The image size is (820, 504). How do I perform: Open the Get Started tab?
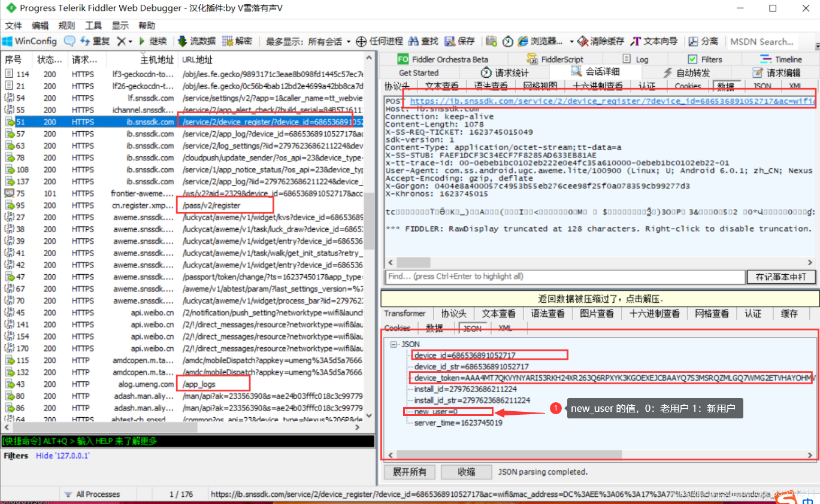pyautogui.click(x=419, y=72)
